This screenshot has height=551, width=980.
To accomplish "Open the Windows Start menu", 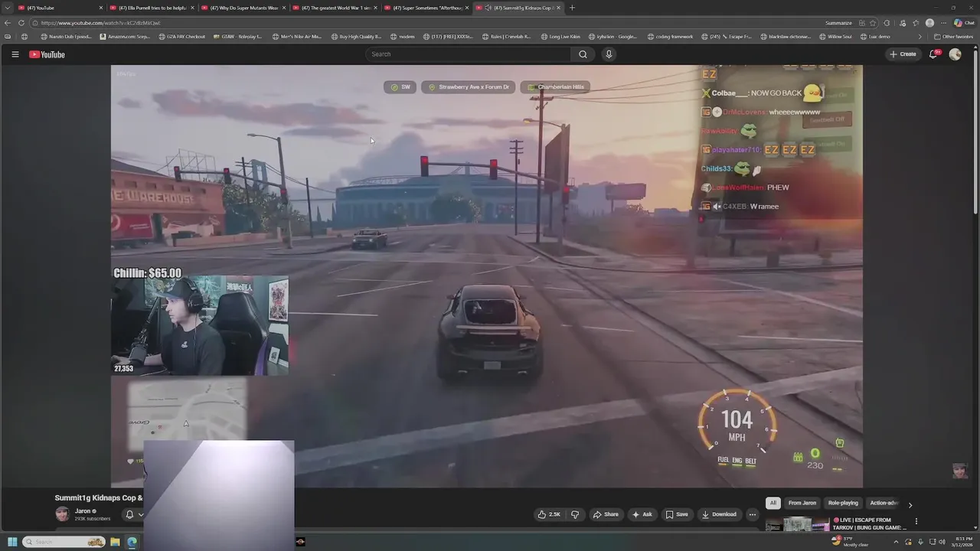I will click(11, 542).
